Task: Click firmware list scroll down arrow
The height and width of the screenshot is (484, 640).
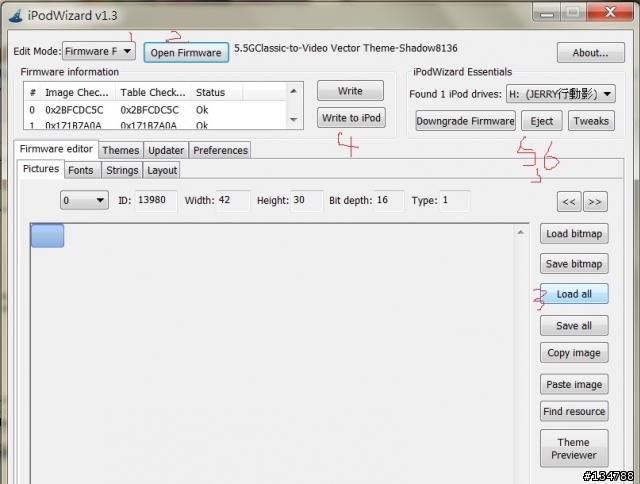Action: coord(293,120)
